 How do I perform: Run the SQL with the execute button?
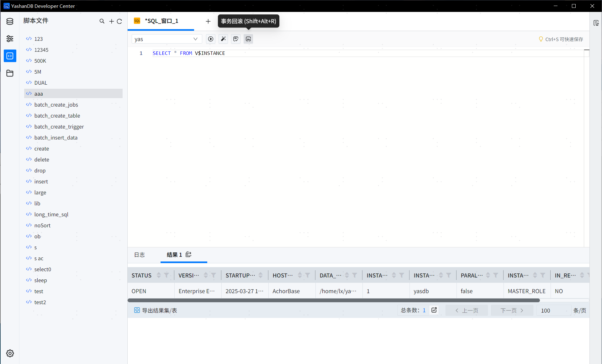tap(211, 39)
